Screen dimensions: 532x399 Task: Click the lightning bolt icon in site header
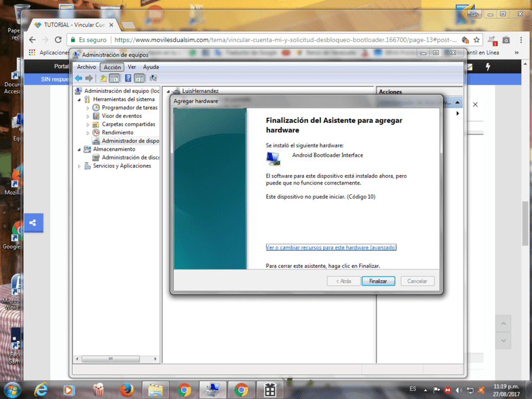click(488, 67)
